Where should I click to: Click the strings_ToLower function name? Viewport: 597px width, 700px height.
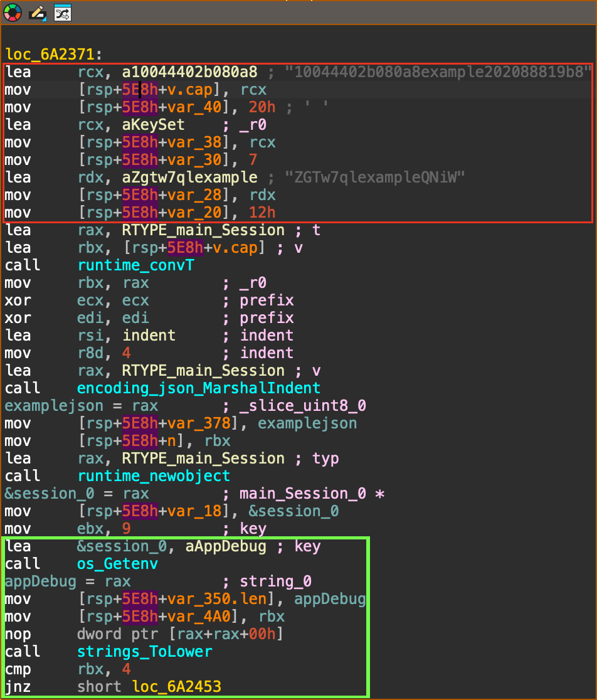pos(144,652)
